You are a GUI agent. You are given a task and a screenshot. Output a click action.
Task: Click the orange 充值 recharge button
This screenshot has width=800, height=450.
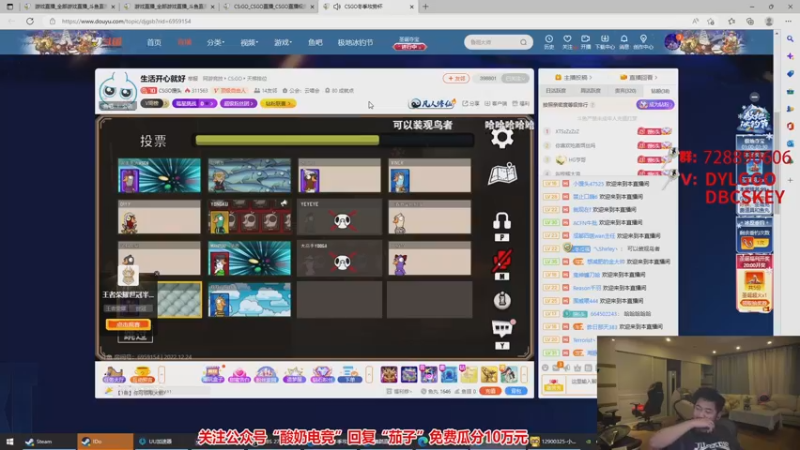tap(490, 391)
